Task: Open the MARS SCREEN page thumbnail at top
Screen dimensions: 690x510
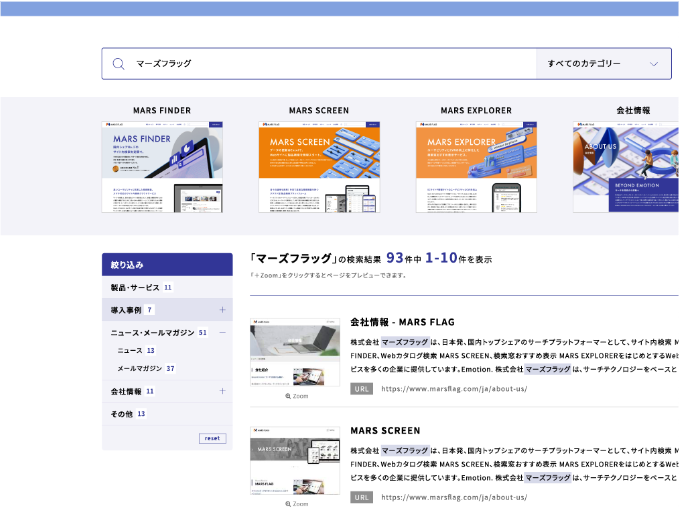Action: [319, 167]
